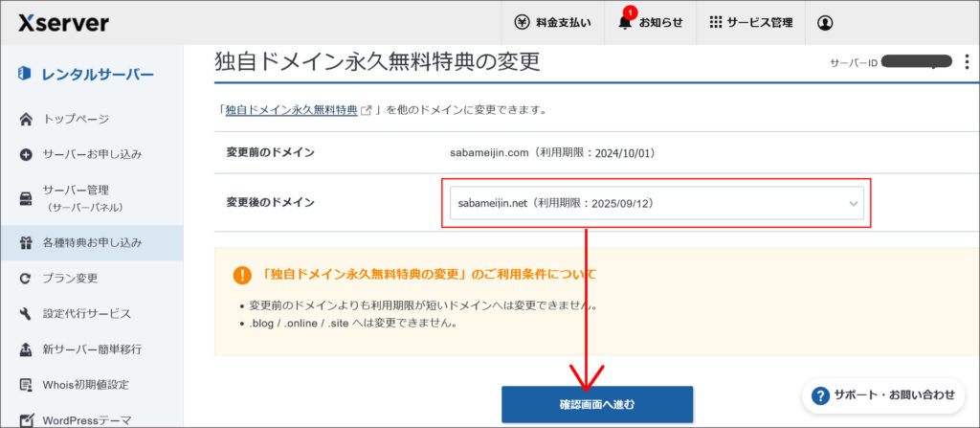The width and height of the screenshot is (980, 428).
Task: Click the 変更前のドメイン label
Action: pyautogui.click(x=270, y=152)
